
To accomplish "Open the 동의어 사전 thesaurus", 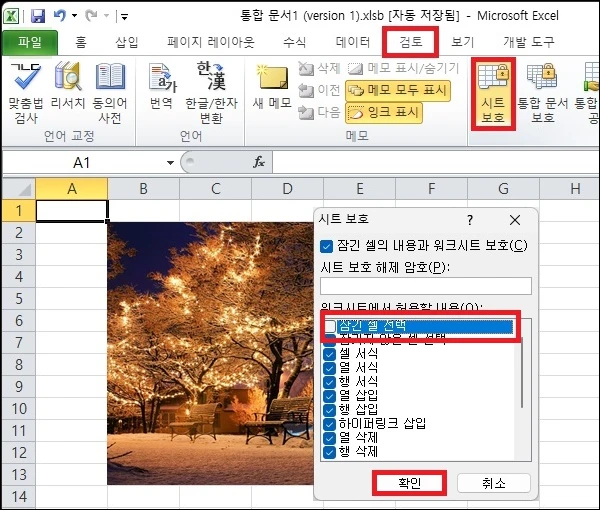I will coord(110,93).
